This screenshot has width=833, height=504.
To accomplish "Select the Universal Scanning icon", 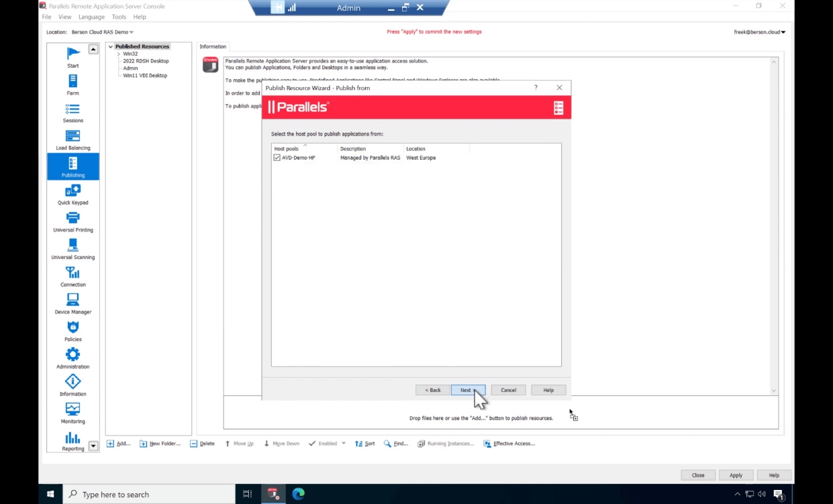I will pos(72,248).
